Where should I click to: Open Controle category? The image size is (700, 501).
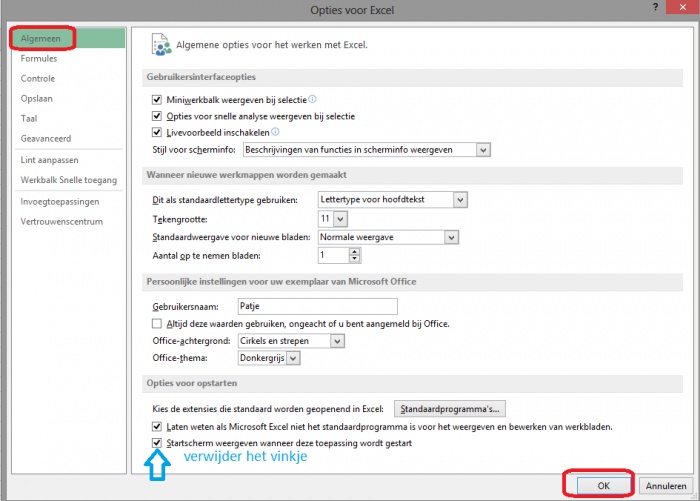coord(69,79)
